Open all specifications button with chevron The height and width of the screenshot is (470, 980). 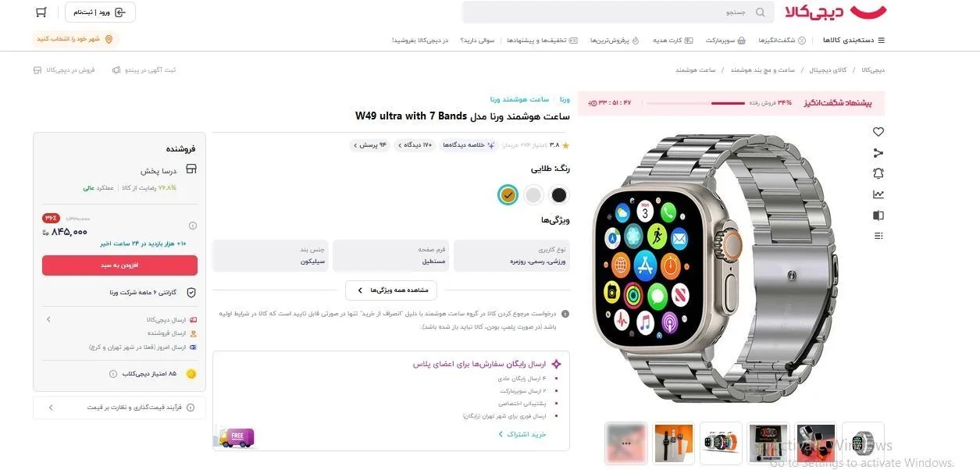[391, 290]
